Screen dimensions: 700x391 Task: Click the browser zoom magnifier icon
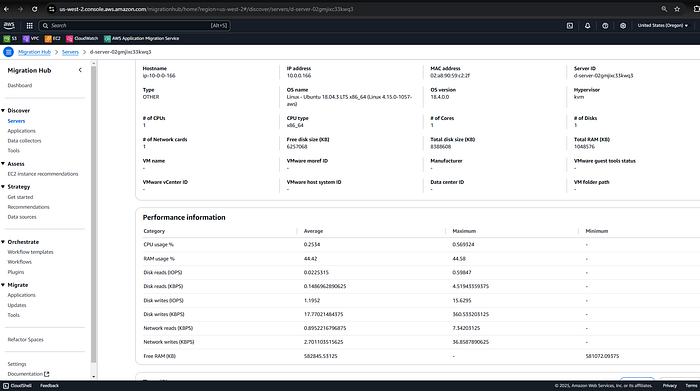coord(664,9)
